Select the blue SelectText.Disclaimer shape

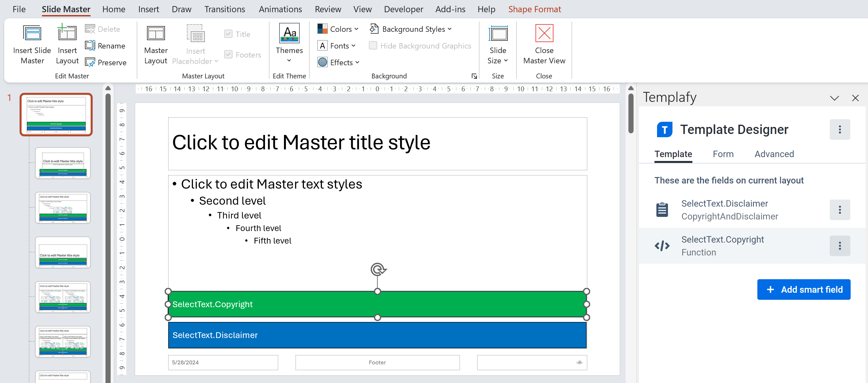click(x=377, y=335)
